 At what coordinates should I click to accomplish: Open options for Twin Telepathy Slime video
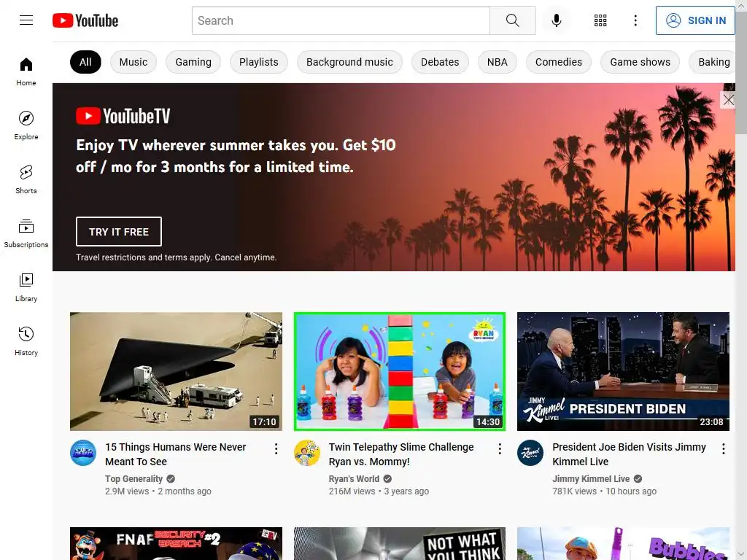click(x=500, y=449)
